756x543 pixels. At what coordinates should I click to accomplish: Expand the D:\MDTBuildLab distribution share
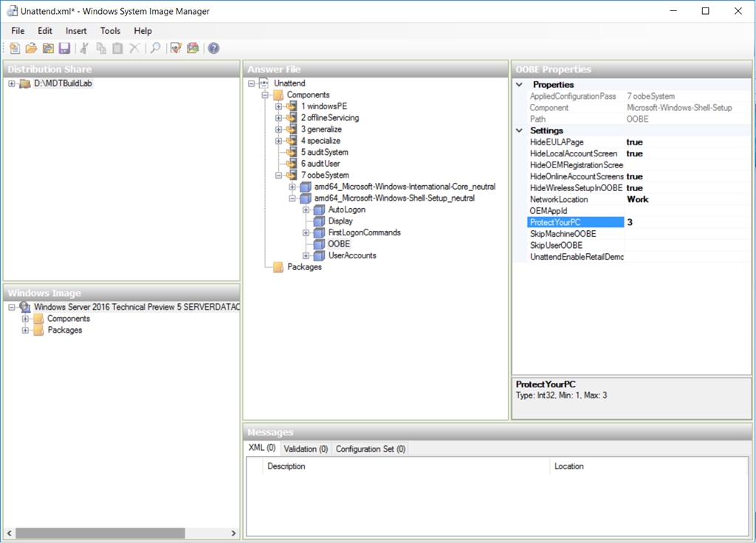(x=12, y=83)
